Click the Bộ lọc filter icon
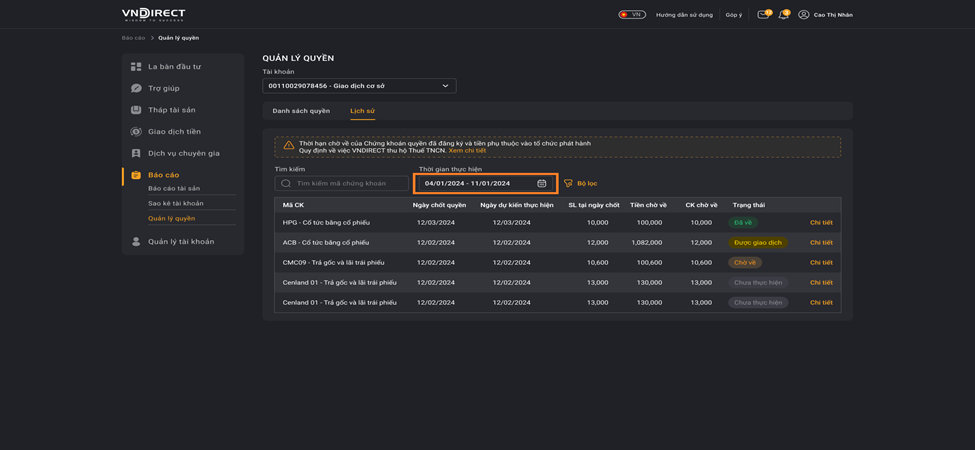 pyautogui.click(x=568, y=183)
